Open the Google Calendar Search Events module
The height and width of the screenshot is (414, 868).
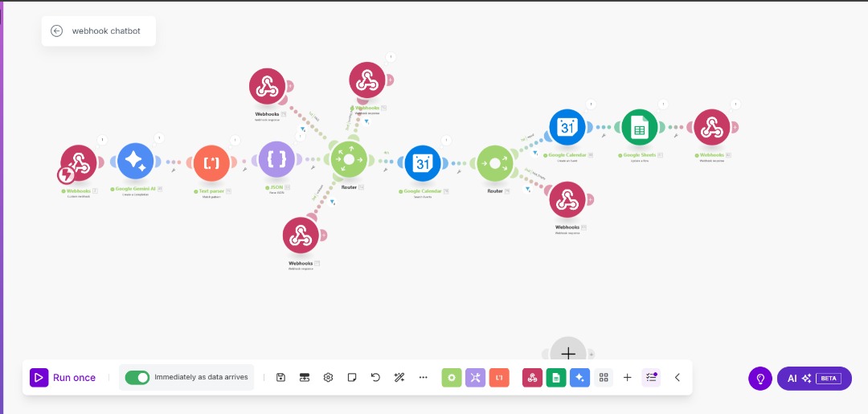click(423, 163)
